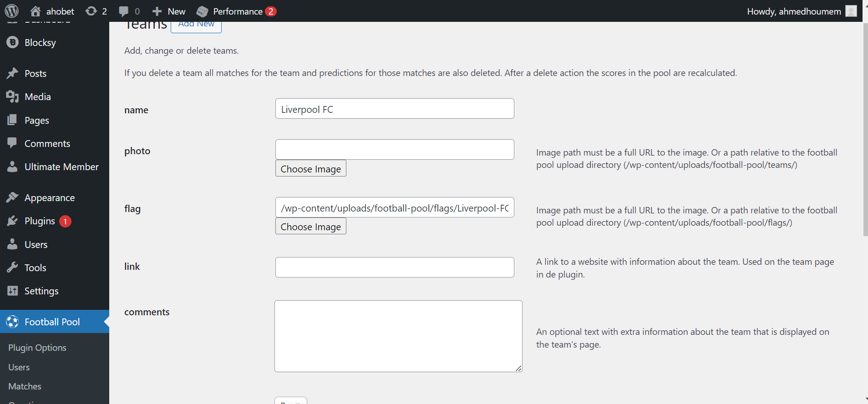Click the Users icon in main sidebar
Screen dimensions: 868x404
12,244
